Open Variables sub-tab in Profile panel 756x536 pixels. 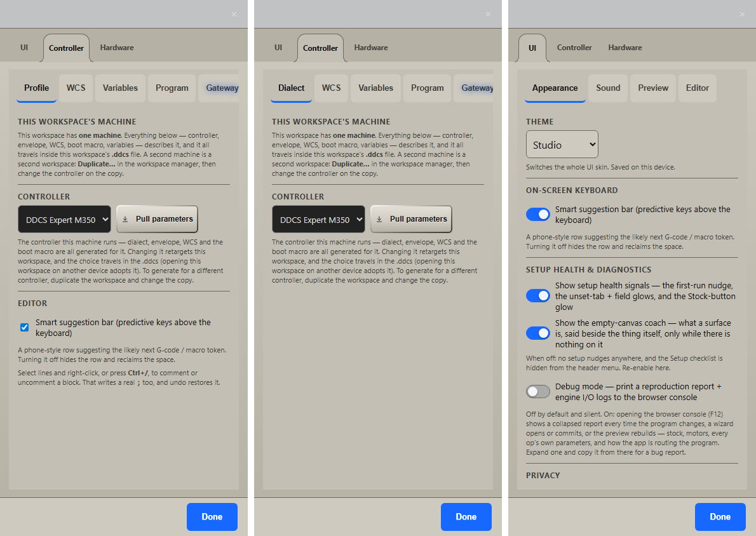[120, 88]
